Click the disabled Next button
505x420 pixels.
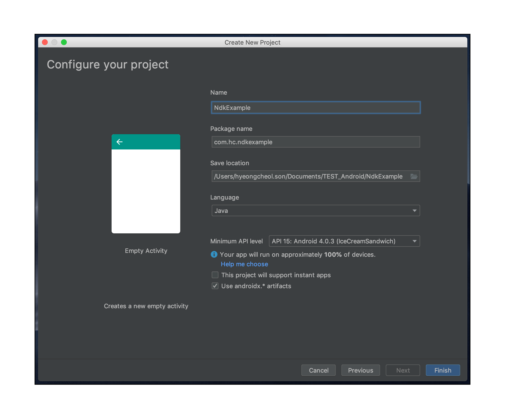pos(403,370)
